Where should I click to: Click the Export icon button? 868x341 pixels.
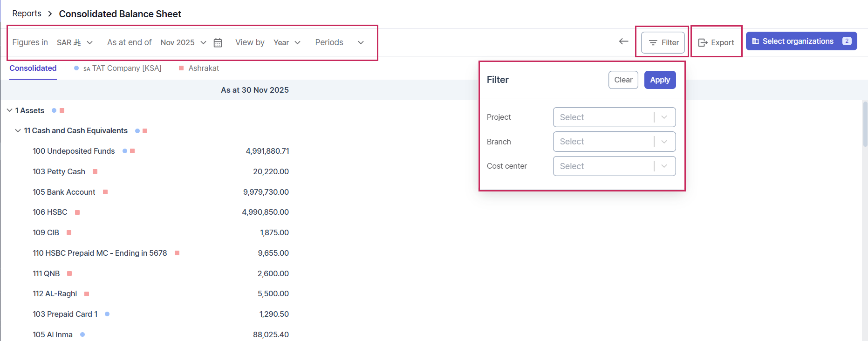(x=716, y=42)
